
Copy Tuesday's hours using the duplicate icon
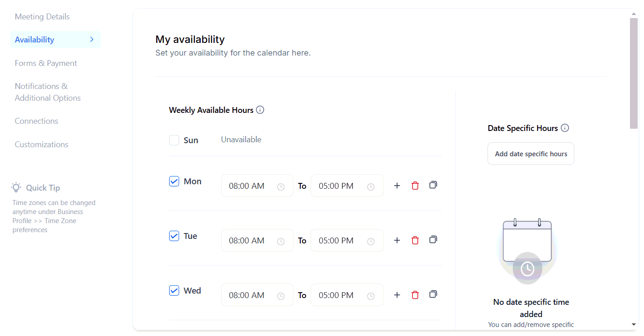(x=433, y=240)
